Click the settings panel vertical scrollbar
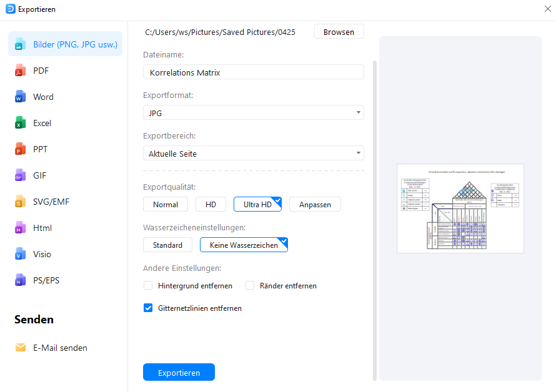Screen dimensions: 556x392 pos(375,220)
